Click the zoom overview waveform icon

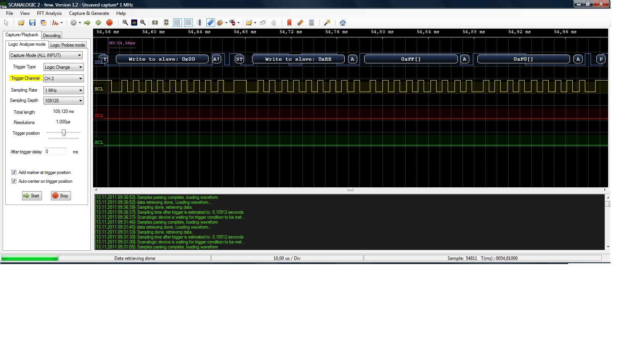[134, 23]
